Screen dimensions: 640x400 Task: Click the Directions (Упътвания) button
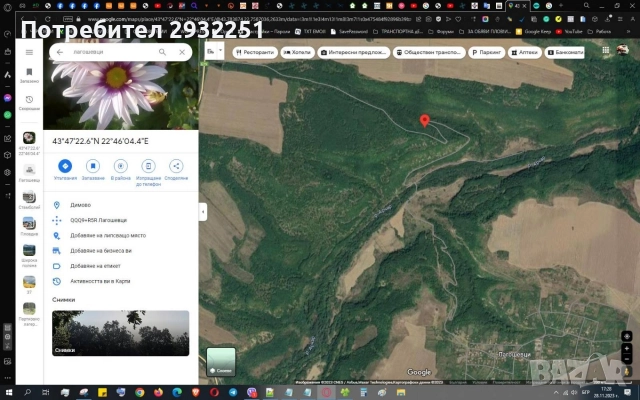point(65,166)
